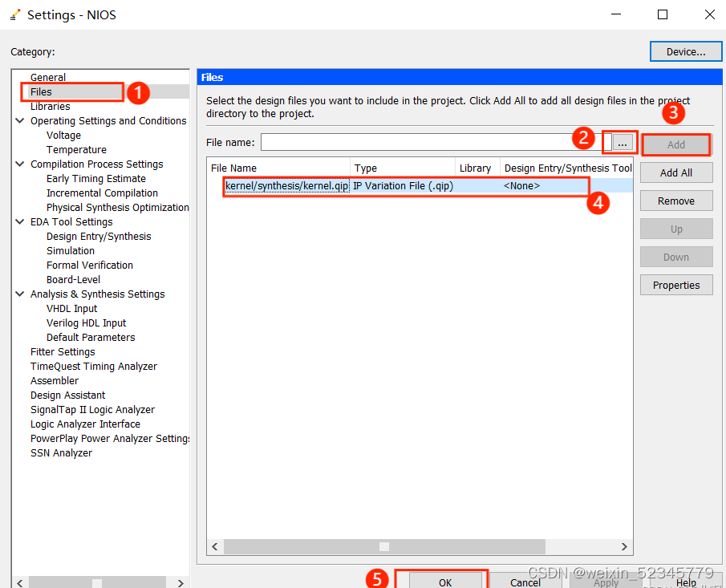726x588 pixels.
Task: Click category tree scroll right arrow
Action: 180,583
